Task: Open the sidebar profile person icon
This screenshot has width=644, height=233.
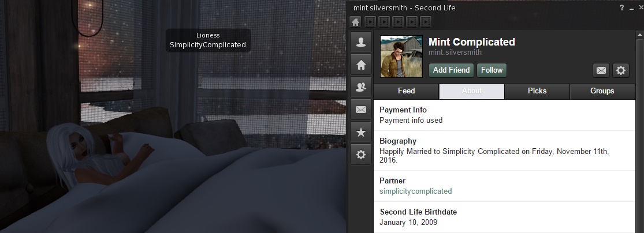Action: point(360,42)
